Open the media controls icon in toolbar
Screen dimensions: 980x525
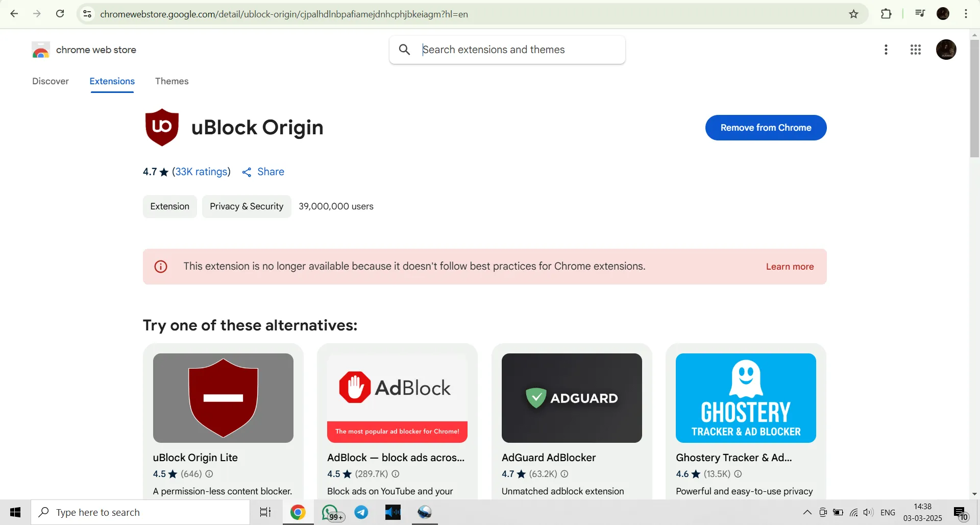(x=920, y=14)
